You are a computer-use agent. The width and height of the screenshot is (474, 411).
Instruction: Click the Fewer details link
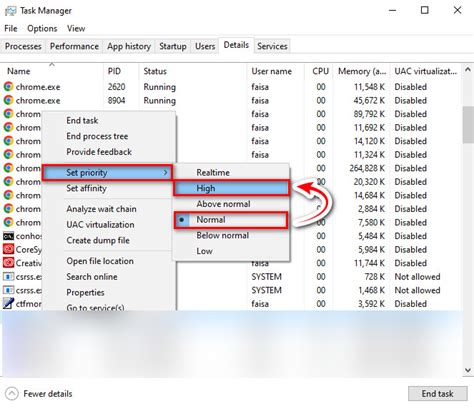coord(48,394)
